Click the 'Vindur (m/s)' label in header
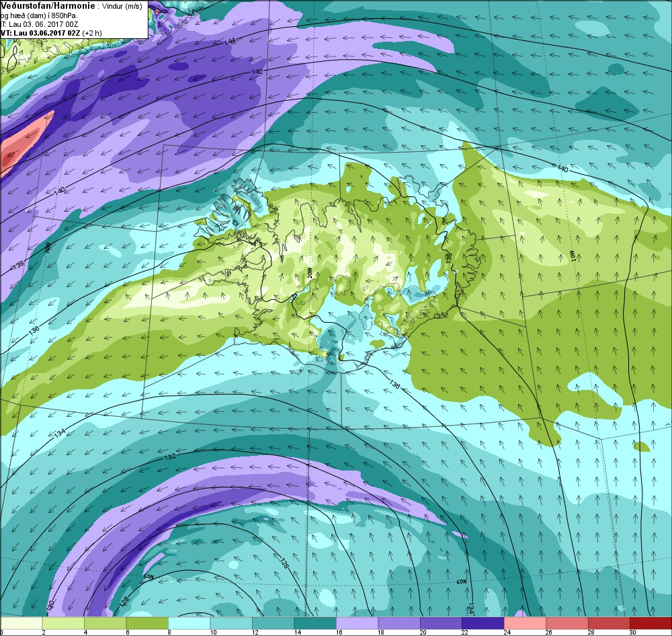Screen dimensions: 672x636 (122, 7)
